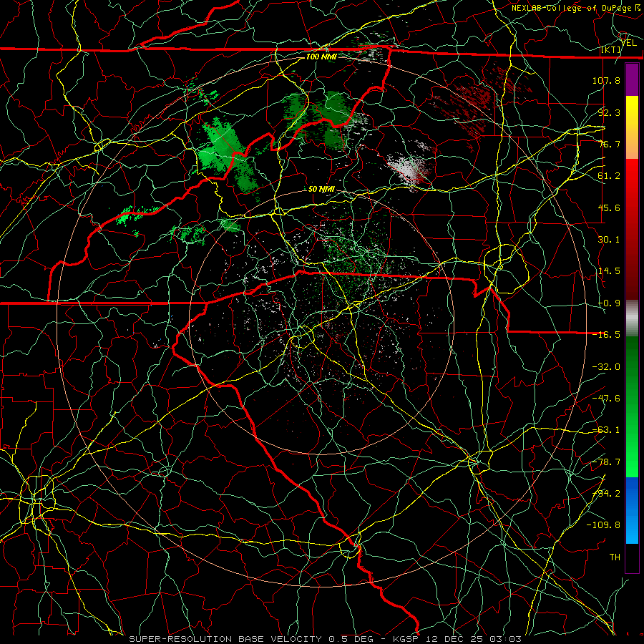
Task: Click the -47.6 legend value
Action: [606, 399]
